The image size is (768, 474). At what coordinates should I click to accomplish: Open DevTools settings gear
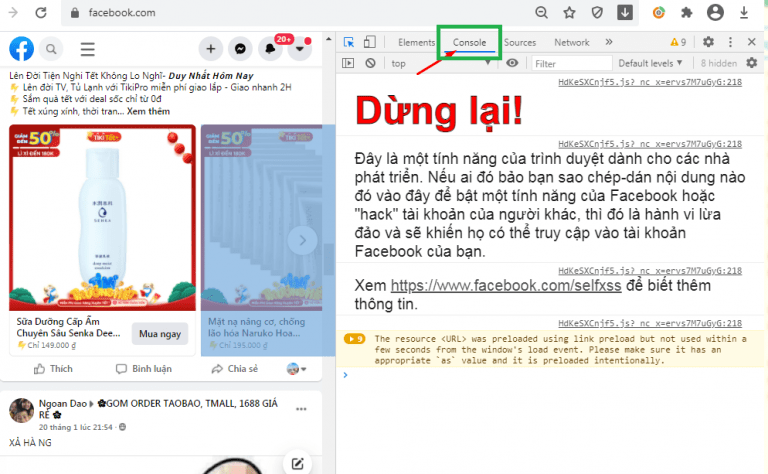[708, 42]
